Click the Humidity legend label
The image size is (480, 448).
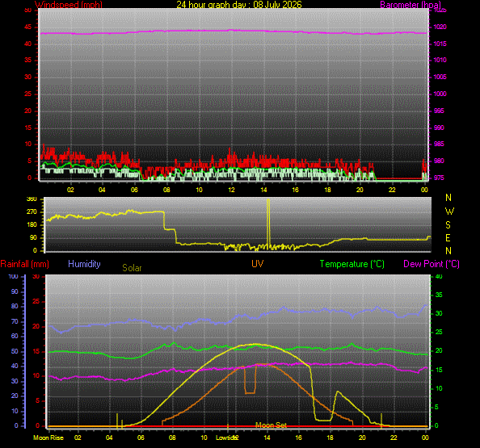coord(84,264)
